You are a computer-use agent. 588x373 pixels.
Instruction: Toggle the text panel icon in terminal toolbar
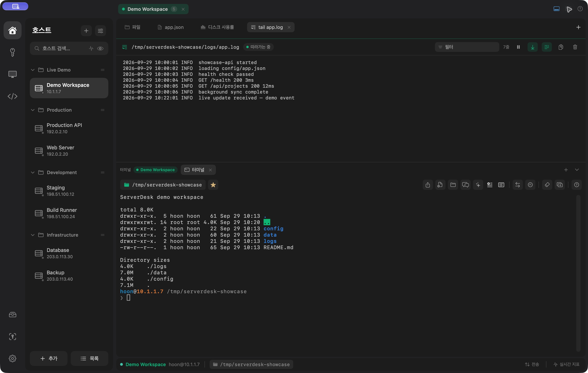(x=501, y=185)
